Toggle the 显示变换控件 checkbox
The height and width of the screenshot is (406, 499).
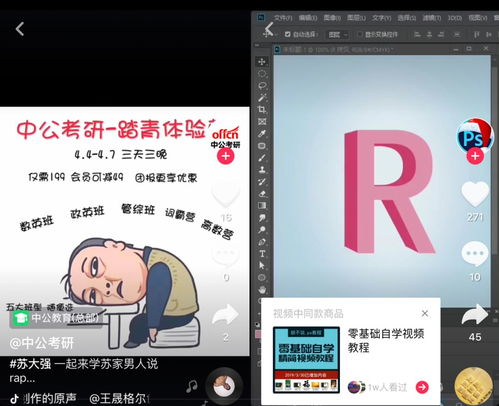pos(360,34)
